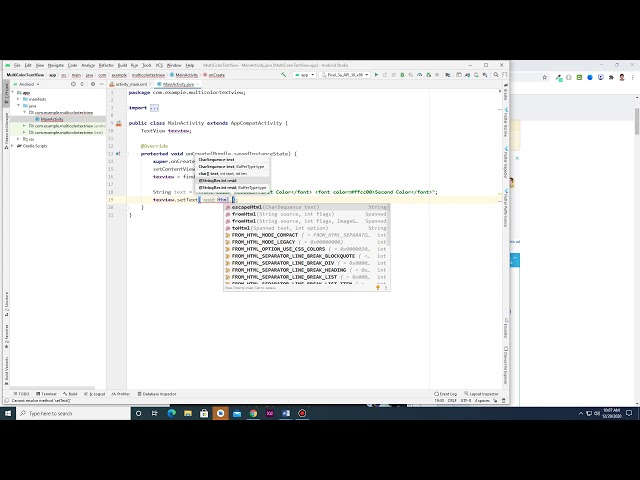This screenshot has width=640, height=480.
Task: Click Cortana circle icon on taskbar
Action: pyautogui.click(x=138, y=413)
